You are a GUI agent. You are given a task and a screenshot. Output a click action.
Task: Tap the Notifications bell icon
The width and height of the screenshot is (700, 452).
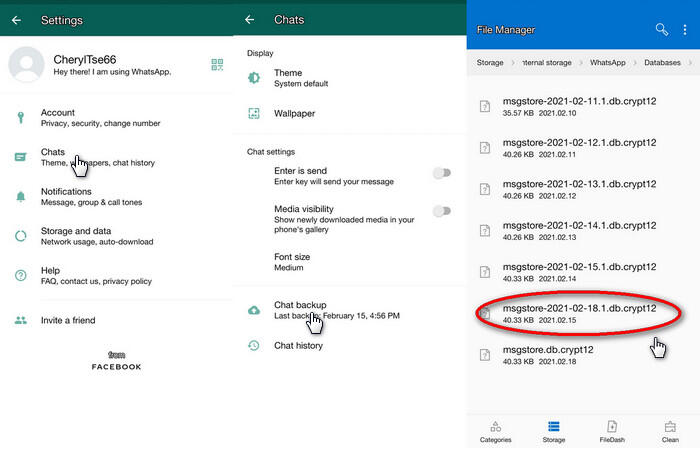coord(20,196)
